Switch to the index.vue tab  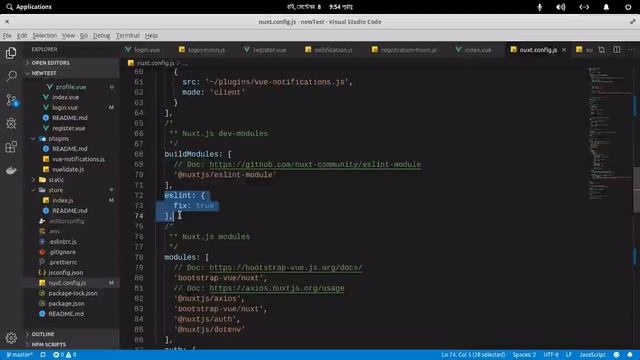pyautogui.click(x=473, y=50)
